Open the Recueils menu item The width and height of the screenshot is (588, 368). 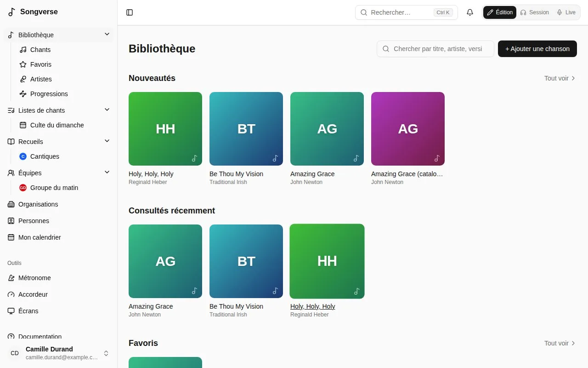pos(59,142)
